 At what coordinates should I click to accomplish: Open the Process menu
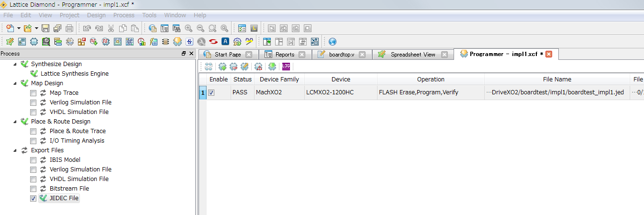124,15
